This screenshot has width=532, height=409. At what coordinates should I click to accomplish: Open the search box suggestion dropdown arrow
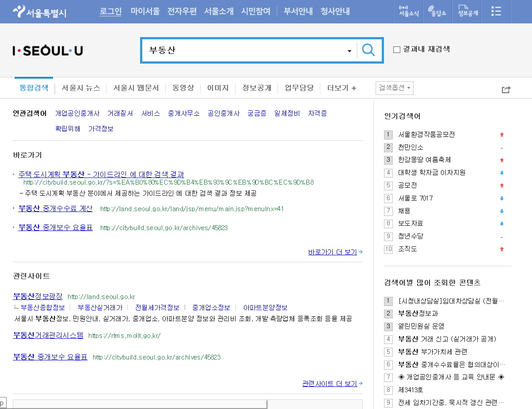point(349,50)
